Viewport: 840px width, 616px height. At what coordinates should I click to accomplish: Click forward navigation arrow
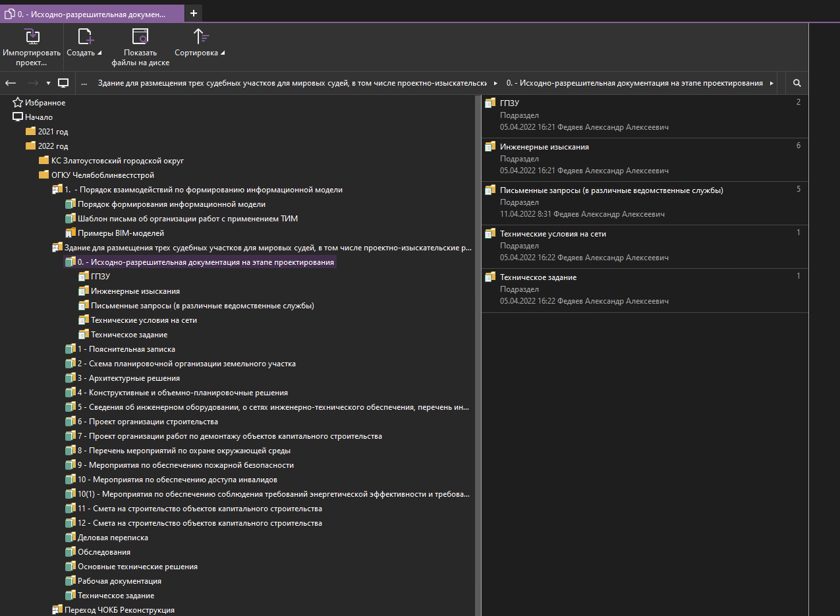tap(32, 83)
